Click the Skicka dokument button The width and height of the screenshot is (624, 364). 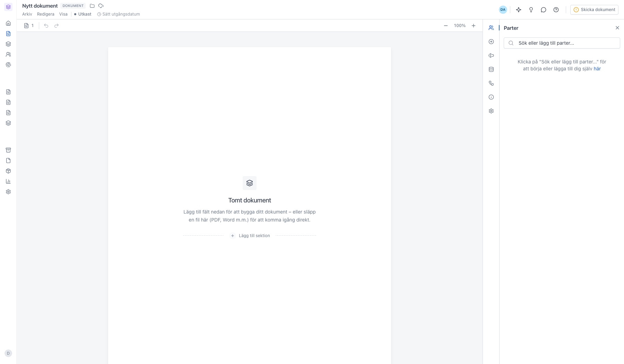pyautogui.click(x=594, y=10)
